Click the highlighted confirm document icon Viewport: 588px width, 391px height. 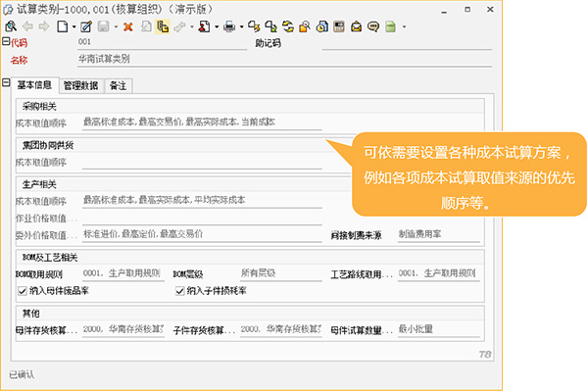[163, 26]
